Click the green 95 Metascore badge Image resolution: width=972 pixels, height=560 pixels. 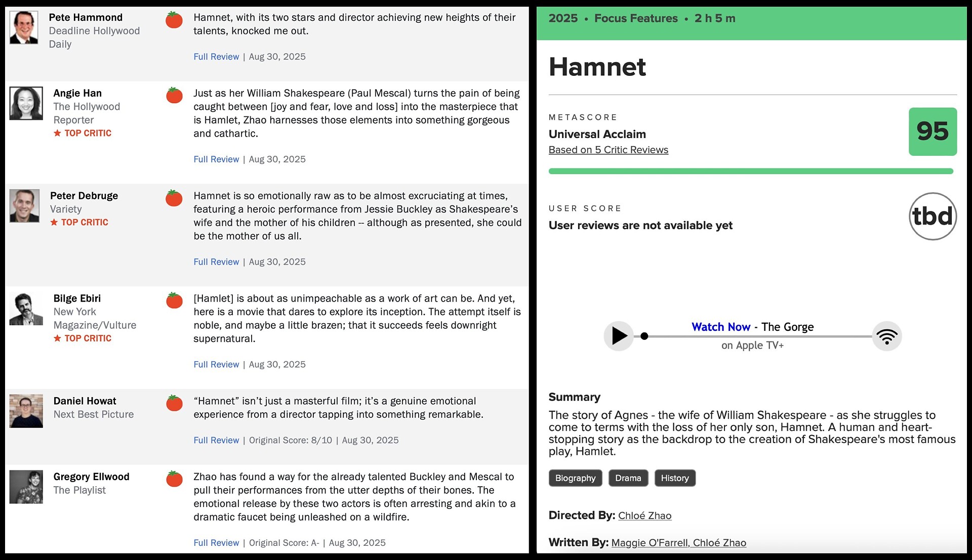[933, 132]
